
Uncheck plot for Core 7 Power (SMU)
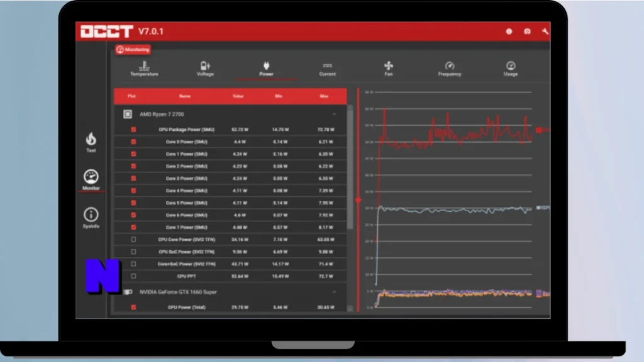coord(133,228)
